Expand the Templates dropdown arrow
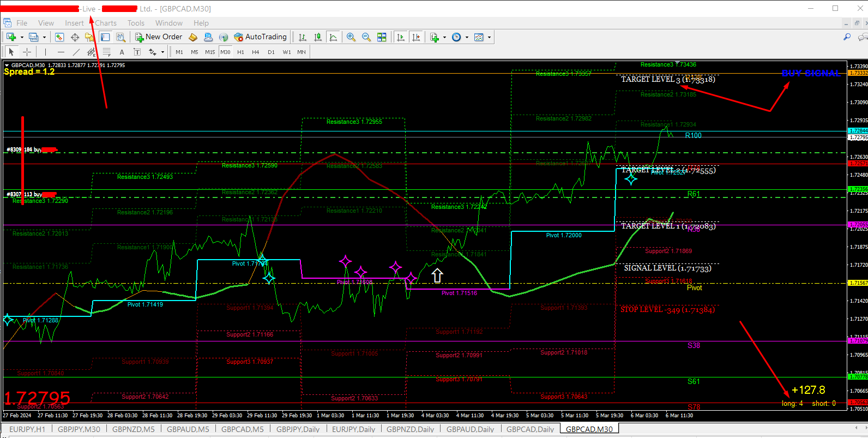Image resolution: width=868 pixels, height=438 pixels. tap(489, 38)
